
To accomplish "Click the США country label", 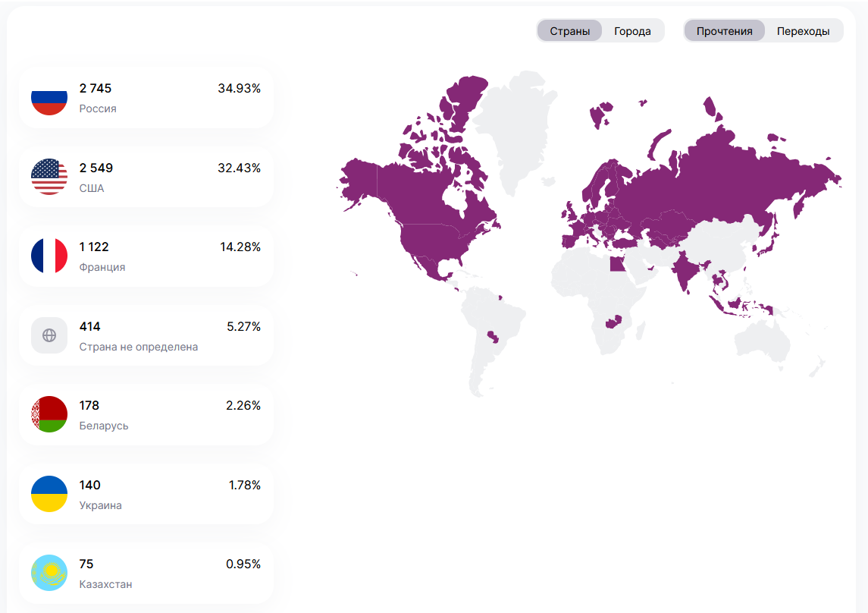I will (x=91, y=188).
